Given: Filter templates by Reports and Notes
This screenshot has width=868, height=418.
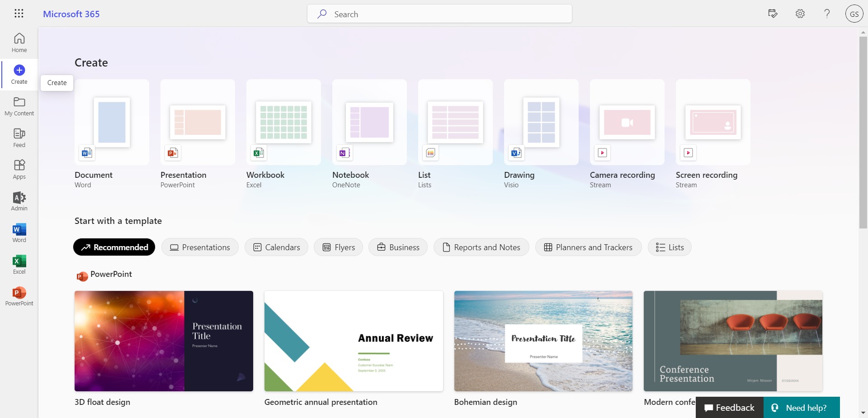Looking at the screenshot, I should [481, 247].
